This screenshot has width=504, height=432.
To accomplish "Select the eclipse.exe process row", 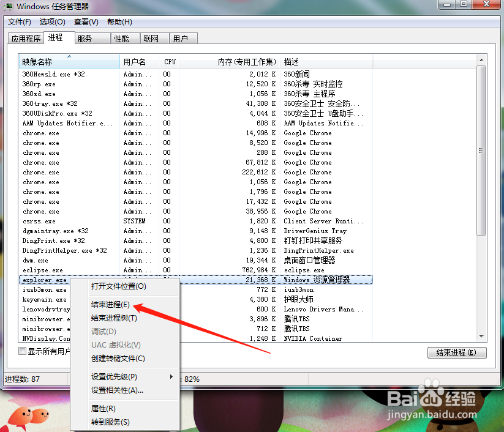I will pos(196,270).
